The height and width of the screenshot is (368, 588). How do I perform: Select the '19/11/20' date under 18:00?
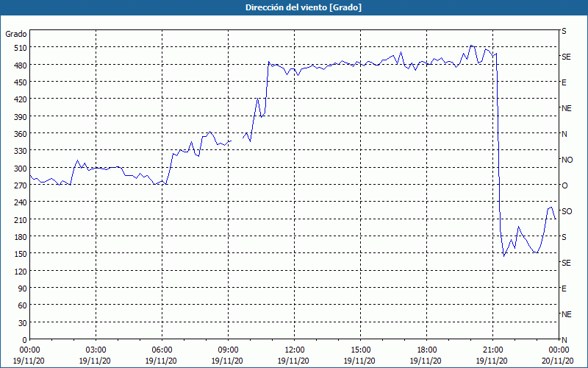tap(426, 361)
